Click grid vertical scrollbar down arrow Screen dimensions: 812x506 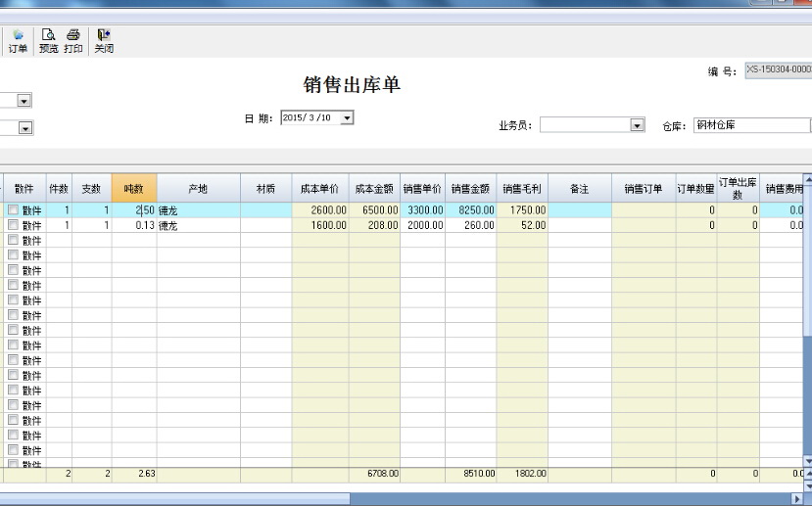(x=807, y=460)
